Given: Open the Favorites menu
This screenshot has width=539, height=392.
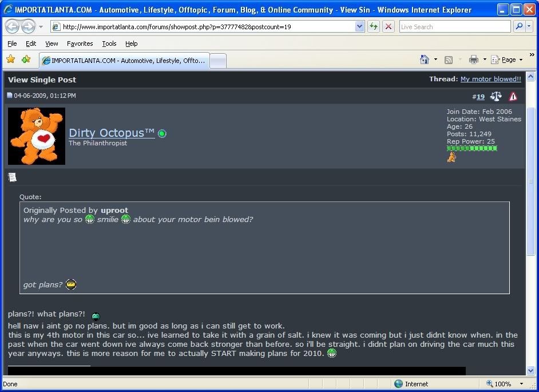Looking at the screenshot, I should [80, 43].
